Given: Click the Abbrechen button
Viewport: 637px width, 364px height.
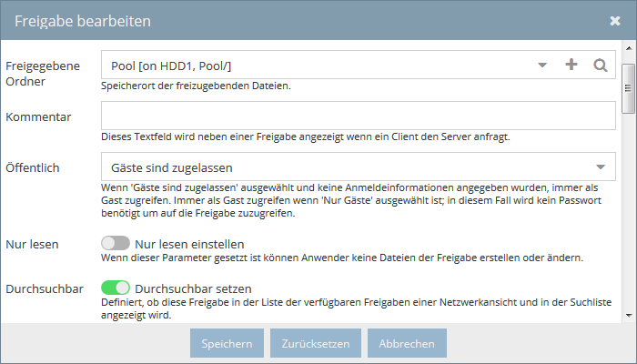Looking at the screenshot, I should [407, 343].
